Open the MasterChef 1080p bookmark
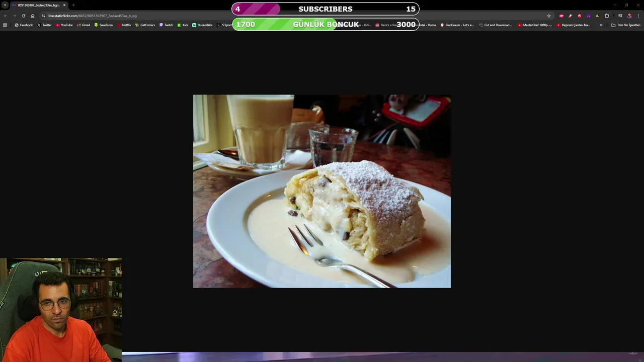644x362 pixels. [535, 25]
